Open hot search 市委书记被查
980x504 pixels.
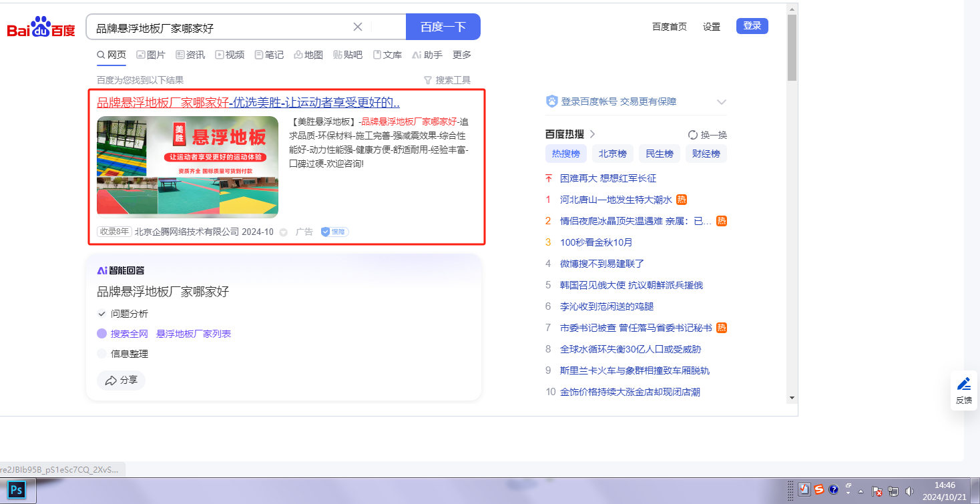pos(637,328)
